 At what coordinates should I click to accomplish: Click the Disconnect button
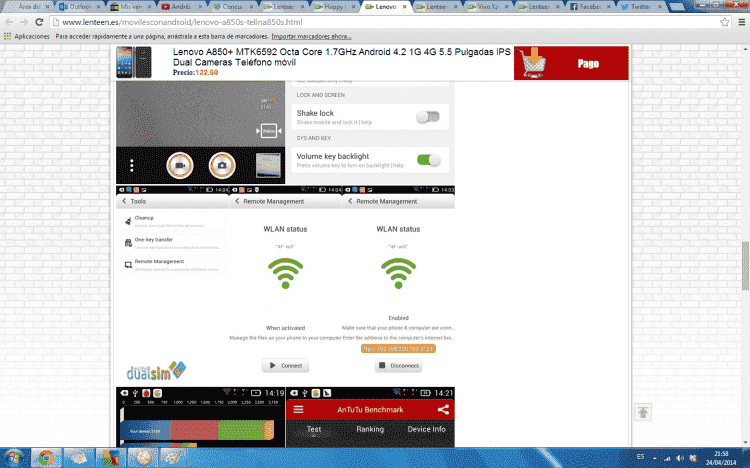click(x=398, y=366)
